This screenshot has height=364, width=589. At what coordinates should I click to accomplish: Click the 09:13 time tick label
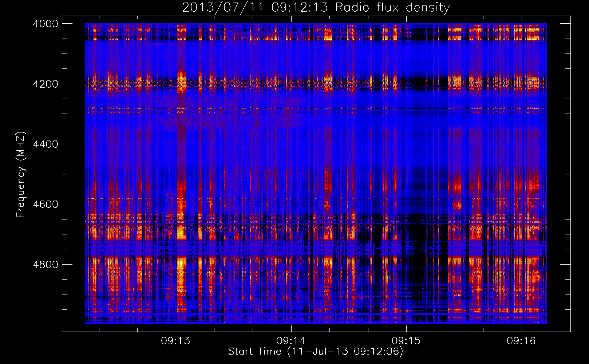176,341
